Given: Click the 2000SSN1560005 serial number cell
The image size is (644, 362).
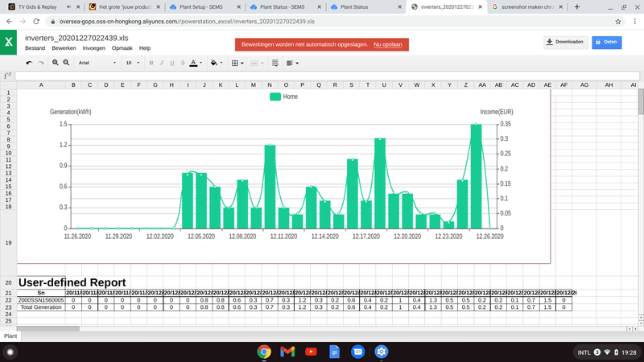Looking at the screenshot, I should pos(41,300).
